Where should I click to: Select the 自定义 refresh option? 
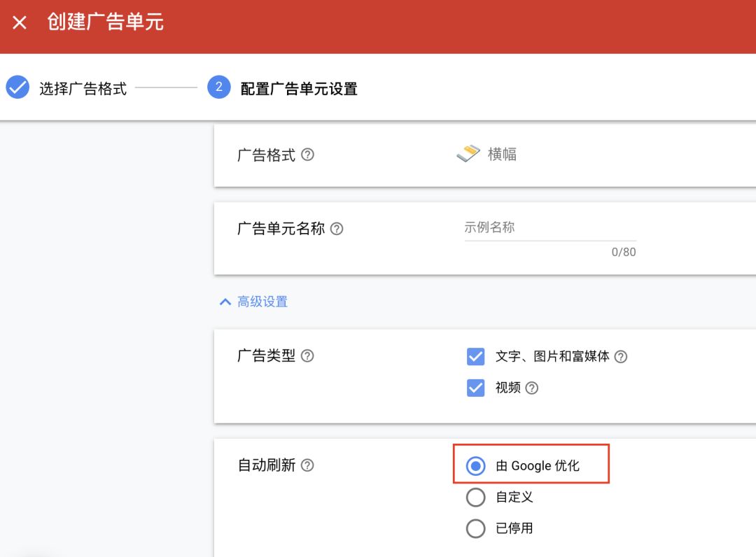475,497
